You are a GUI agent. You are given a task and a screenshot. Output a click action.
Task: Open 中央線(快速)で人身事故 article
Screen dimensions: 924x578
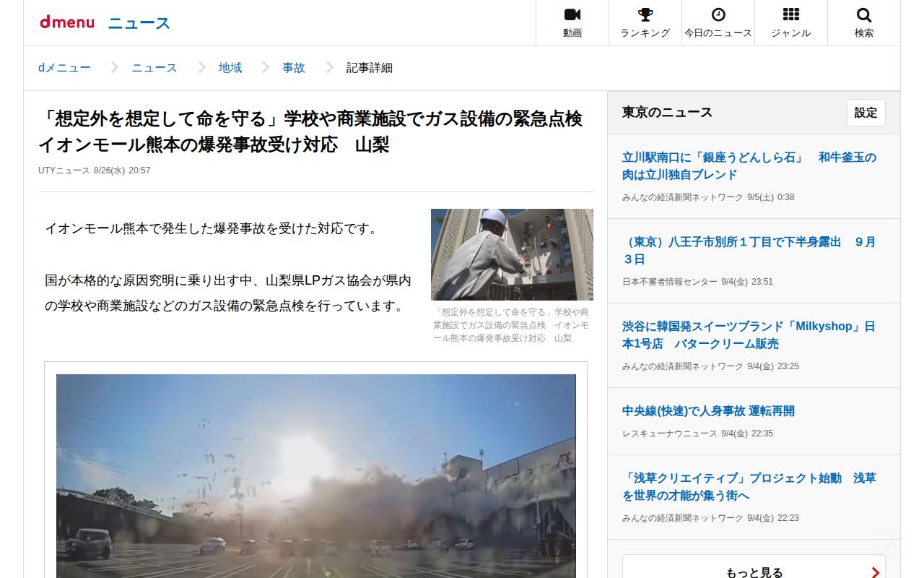(x=708, y=411)
